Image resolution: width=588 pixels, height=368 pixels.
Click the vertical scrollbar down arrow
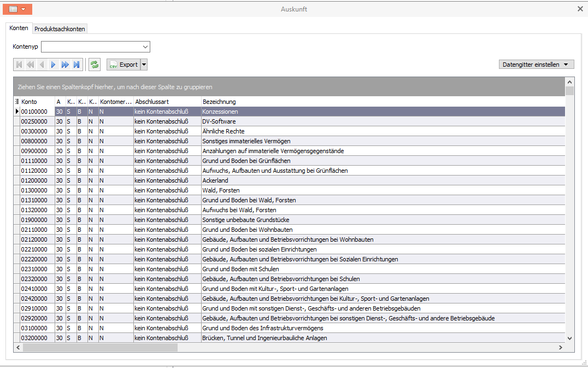569,338
